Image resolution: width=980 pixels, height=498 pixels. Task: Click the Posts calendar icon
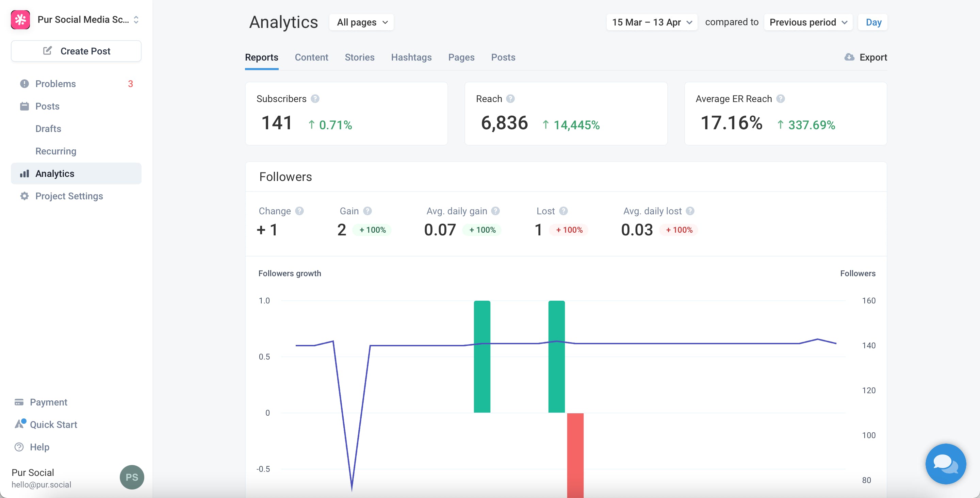pyautogui.click(x=24, y=106)
